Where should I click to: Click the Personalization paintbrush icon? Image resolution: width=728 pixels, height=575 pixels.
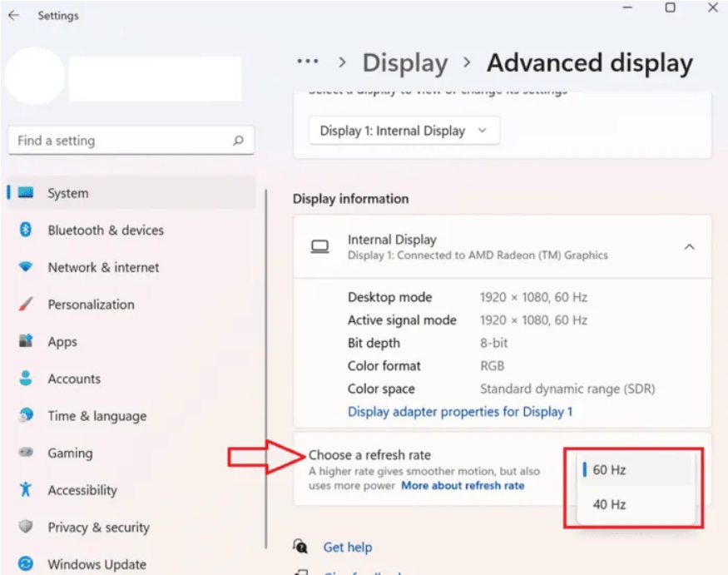pyautogui.click(x=26, y=305)
